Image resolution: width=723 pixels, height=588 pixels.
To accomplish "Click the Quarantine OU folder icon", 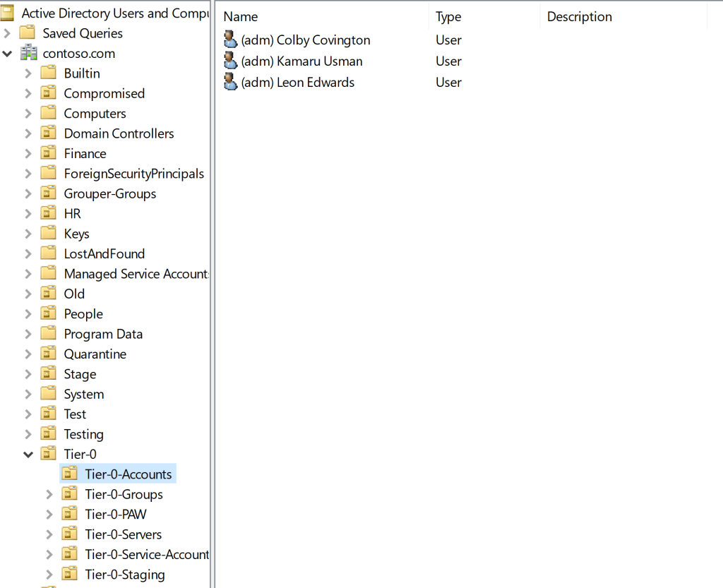I will [x=49, y=354].
